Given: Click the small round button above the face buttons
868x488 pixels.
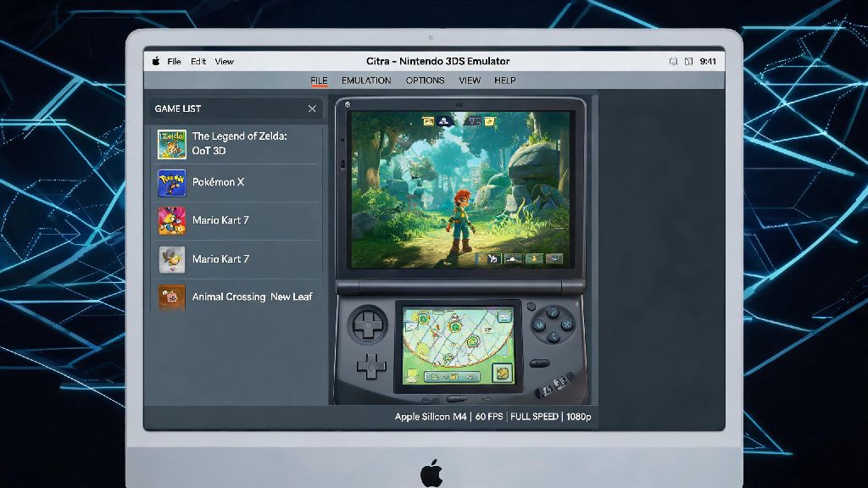Looking at the screenshot, I should click(531, 306).
